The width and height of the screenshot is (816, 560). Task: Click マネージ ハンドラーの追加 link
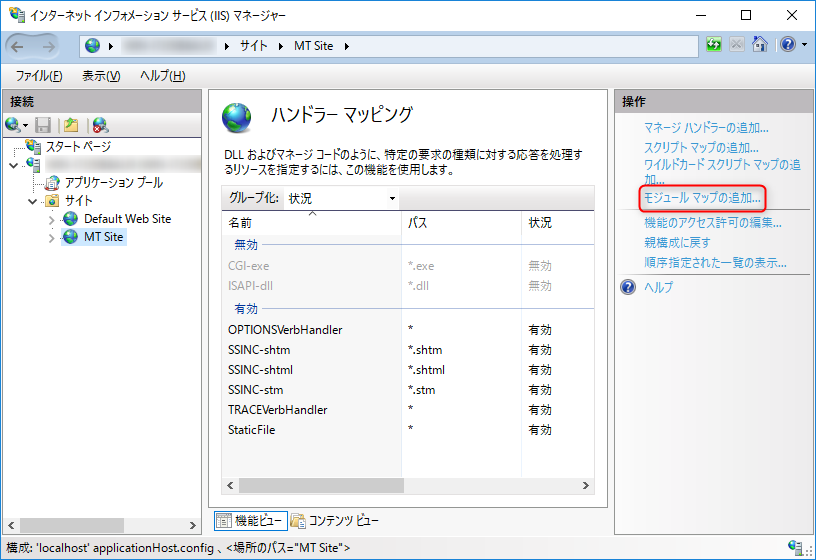[706, 128]
